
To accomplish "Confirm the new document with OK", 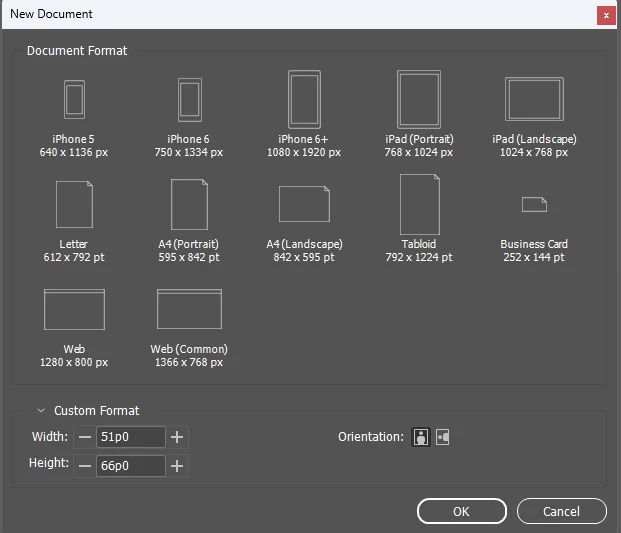I will [462, 511].
